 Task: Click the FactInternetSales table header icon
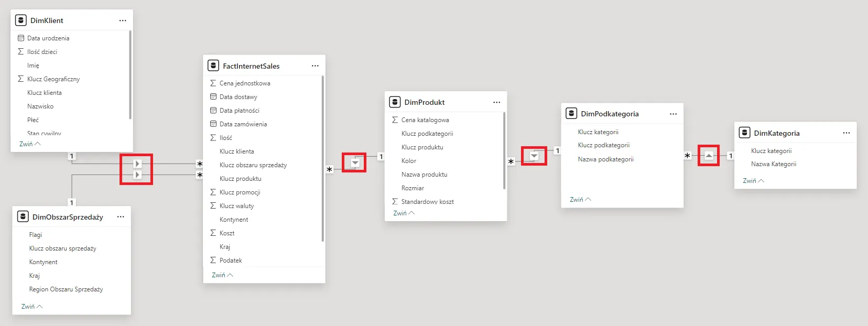[x=213, y=66]
